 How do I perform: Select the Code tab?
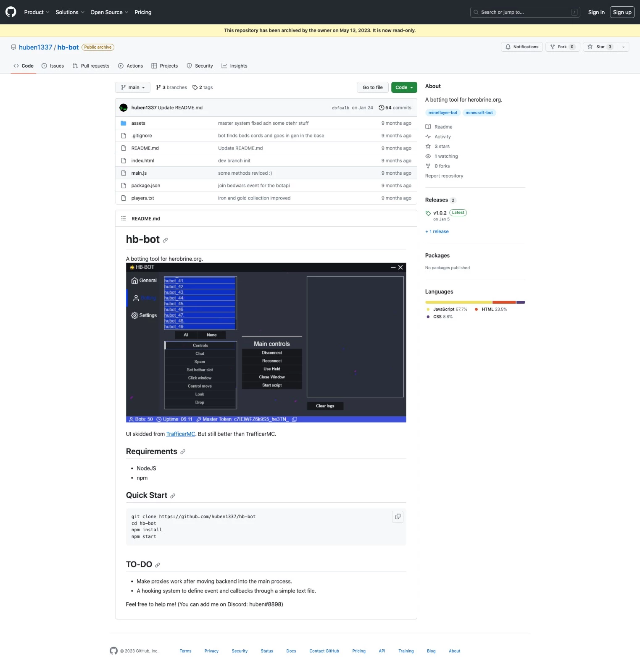pos(24,66)
